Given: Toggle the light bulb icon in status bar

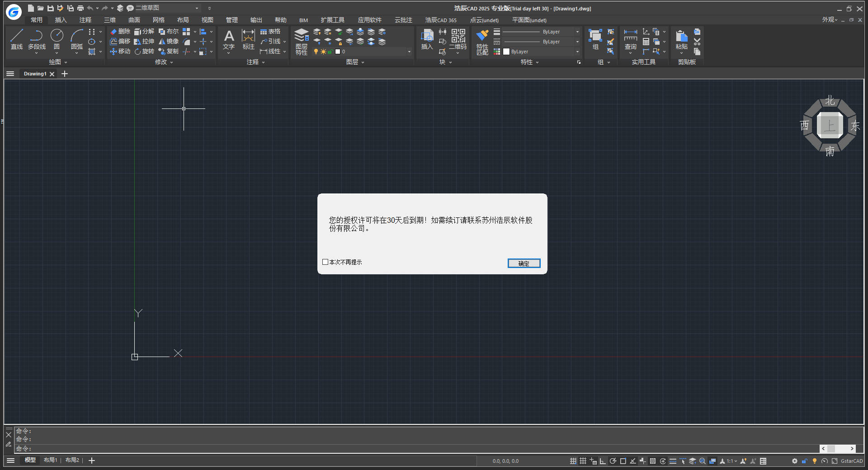Looking at the screenshot, I should [x=815, y=461].
